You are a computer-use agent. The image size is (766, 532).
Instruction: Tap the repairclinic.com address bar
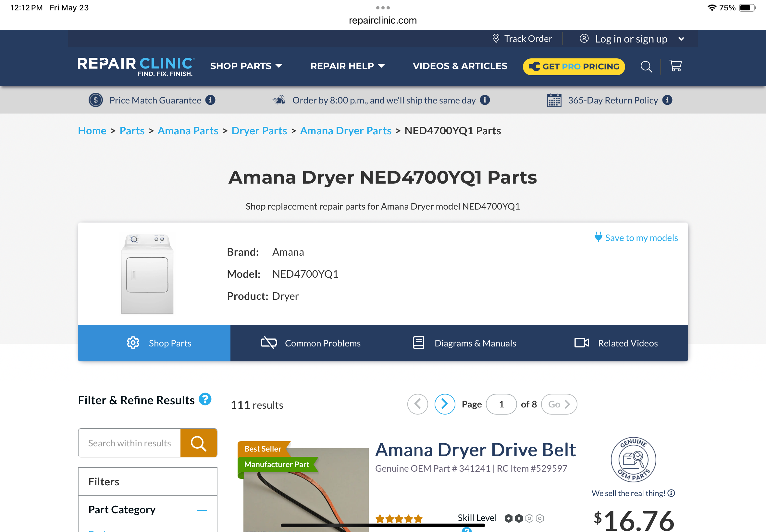point(383,20)
